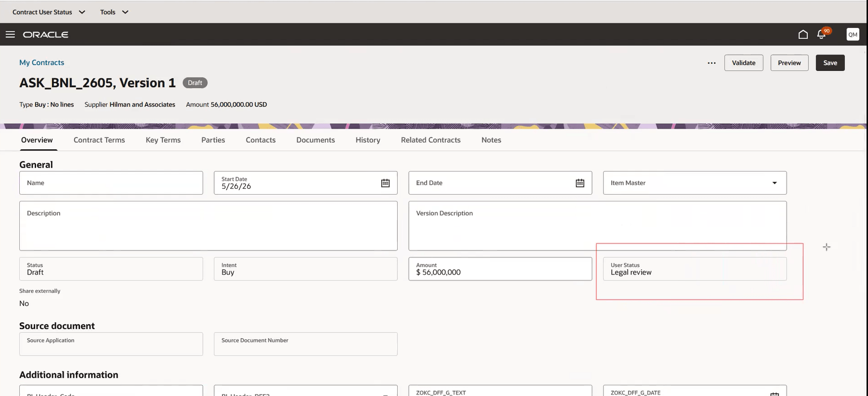Click the Draft status badge in header

(195, 83)
